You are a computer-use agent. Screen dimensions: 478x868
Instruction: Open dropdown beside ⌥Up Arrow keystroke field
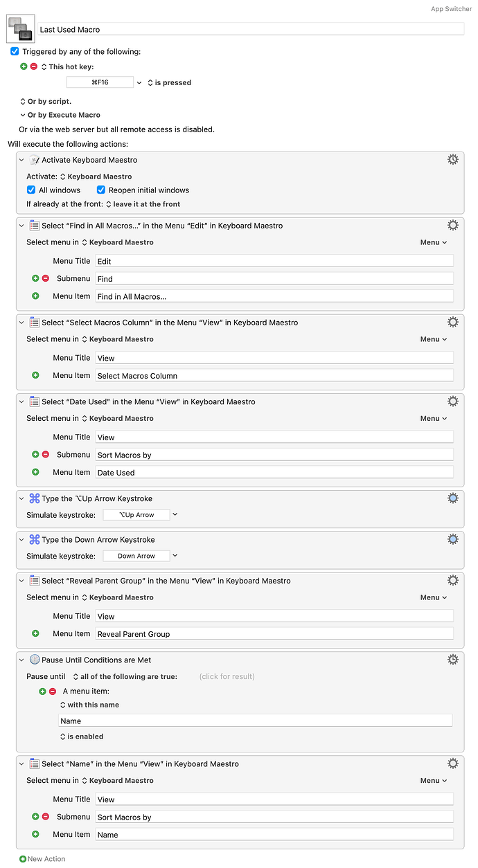click(175, 514)
